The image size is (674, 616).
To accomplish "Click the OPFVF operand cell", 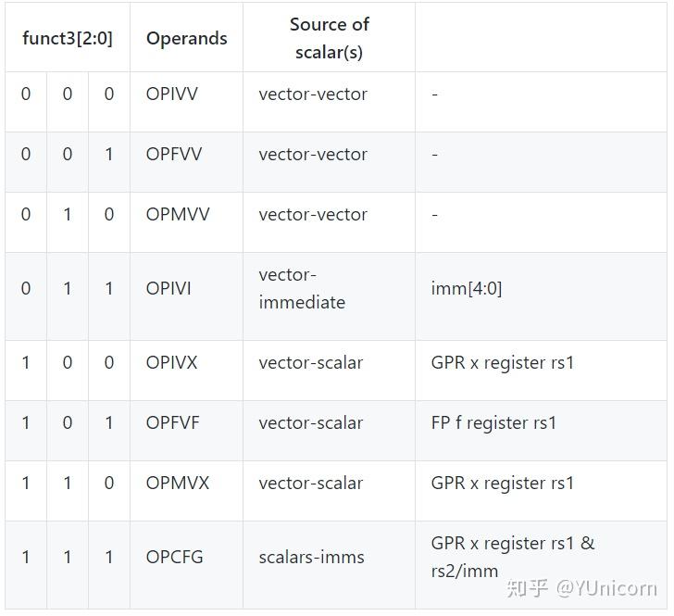I will pos(172,423).
